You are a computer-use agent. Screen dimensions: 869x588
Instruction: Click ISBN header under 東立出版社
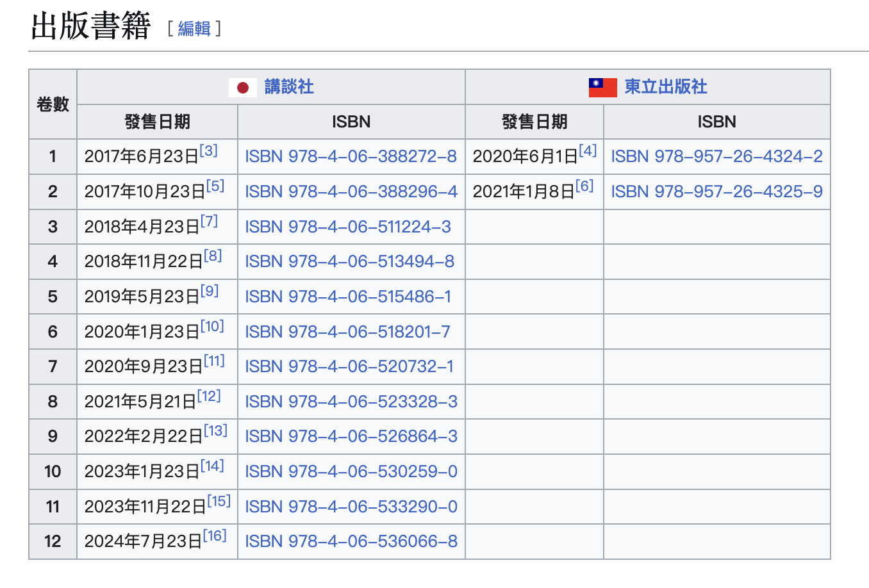tap(717, 122)
